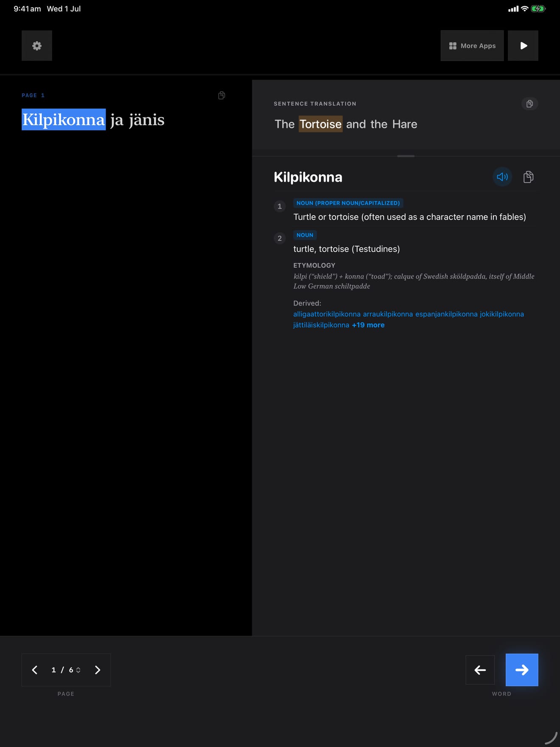Advance to the next word with the right arrow

point(522,670)
